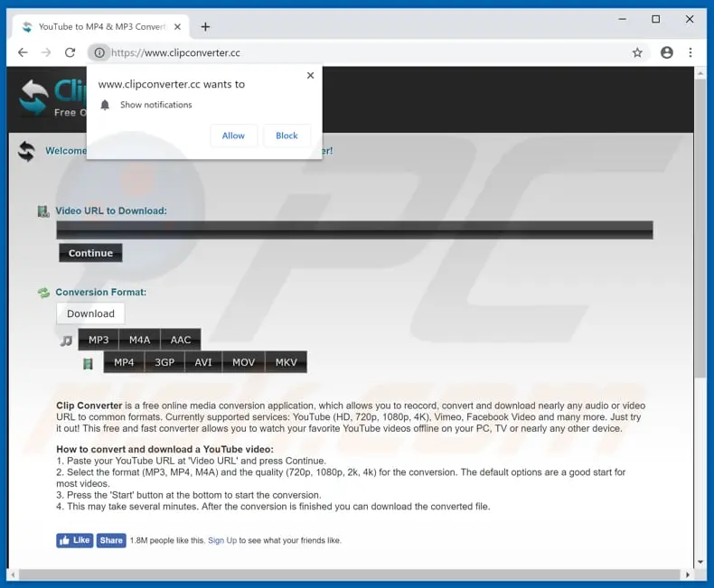The image size is (714, 588).
Task: Maximize the browser window
Action: 656,19
